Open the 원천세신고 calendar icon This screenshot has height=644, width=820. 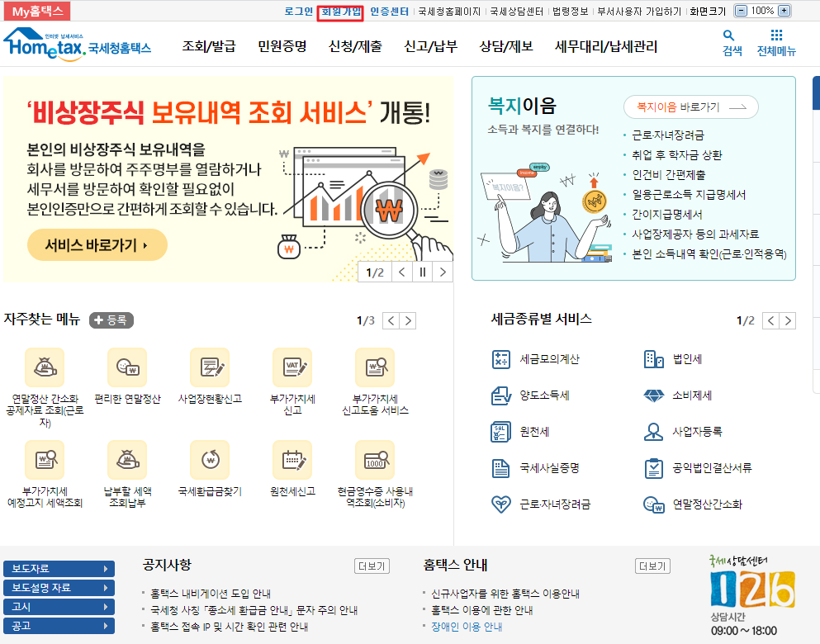pyautogui.click(x=292, y=460)
